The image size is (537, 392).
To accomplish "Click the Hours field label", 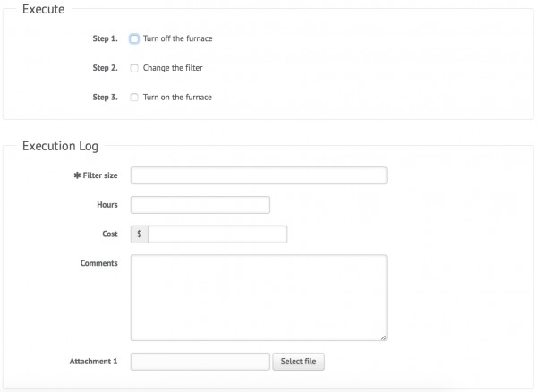I will pyautogui.click(x=107, y=205).
